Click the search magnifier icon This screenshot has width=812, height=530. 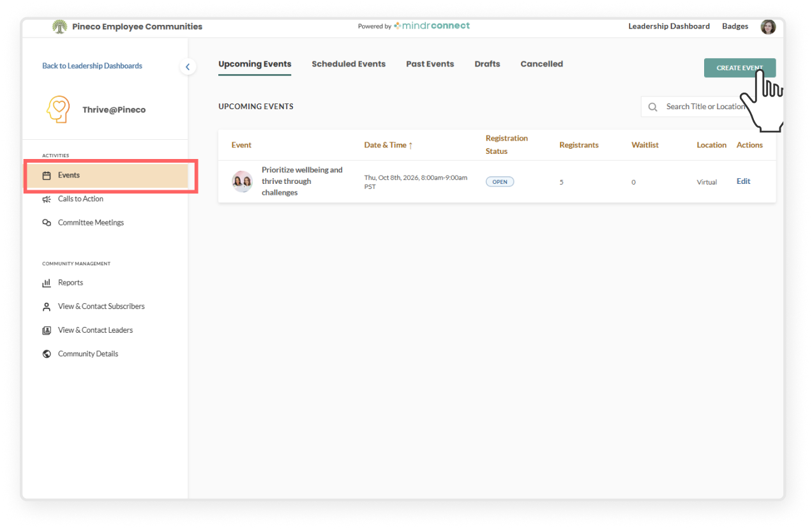(652, 107)
